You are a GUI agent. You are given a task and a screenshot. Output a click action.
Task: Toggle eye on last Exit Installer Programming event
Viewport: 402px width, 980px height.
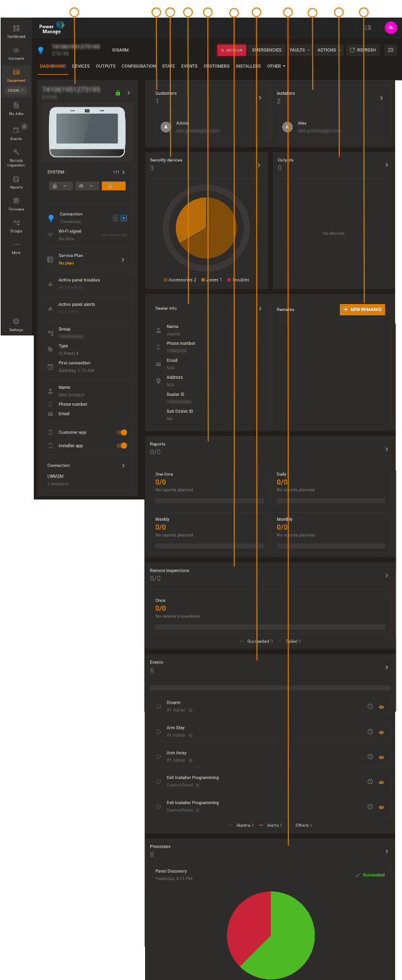point(381,807)
